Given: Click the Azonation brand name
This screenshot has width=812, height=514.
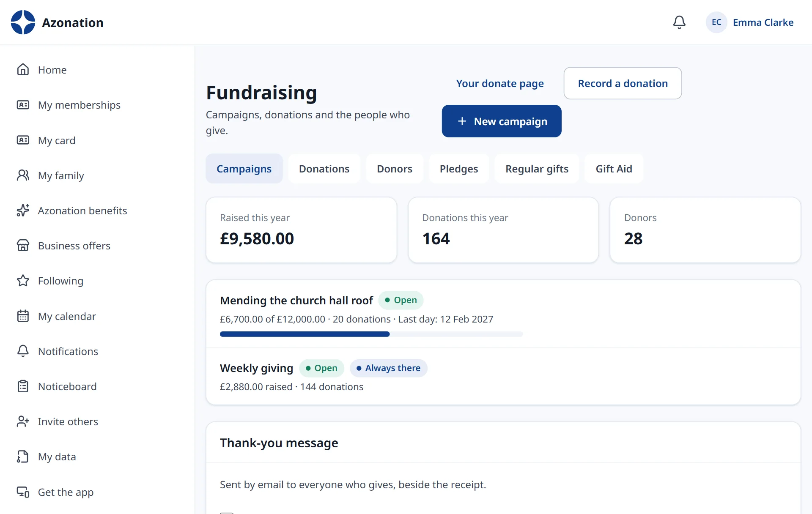Looking at the screenshot, I should pos(73,22).
